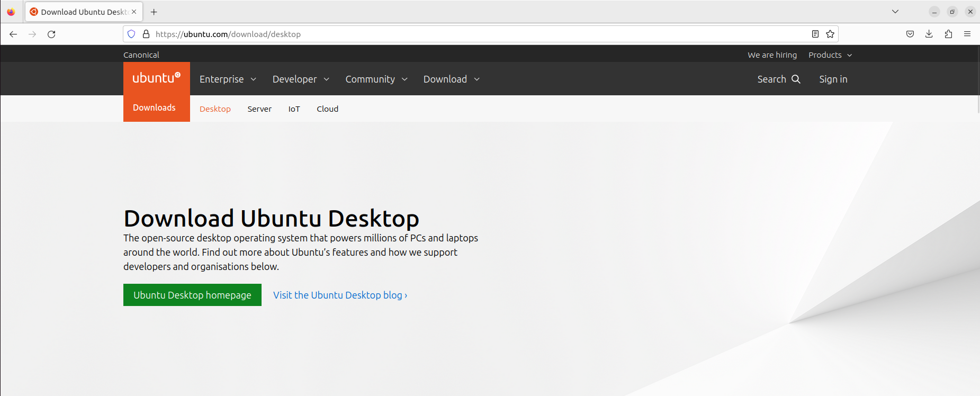Close the Download Ubuntu Desktop tab
Image resolution: width=980 pixels, height=396 pixels.
134,12
